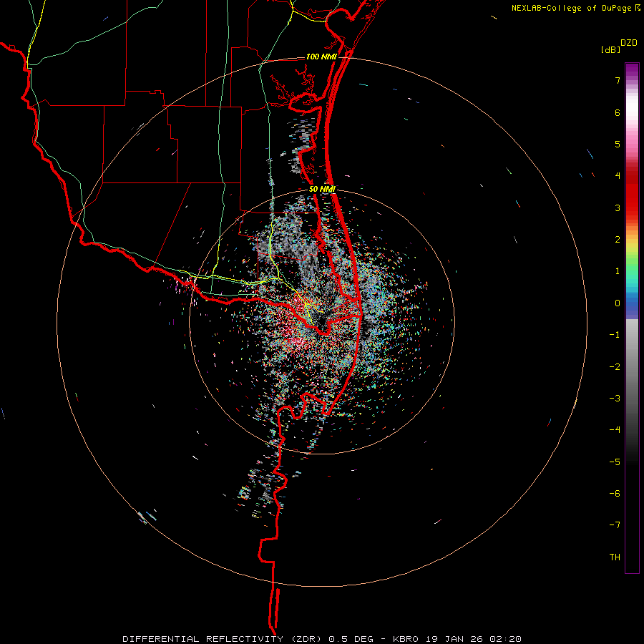Pick the 7 dB tick on the colorbar
Viewport: 644px width, 644px height.
click(618, 80)
